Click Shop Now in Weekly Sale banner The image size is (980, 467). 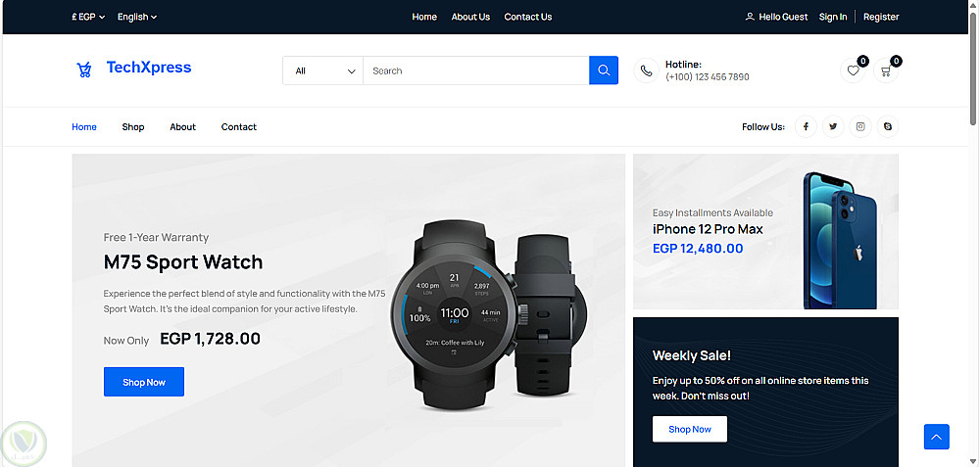coord(689,429)
